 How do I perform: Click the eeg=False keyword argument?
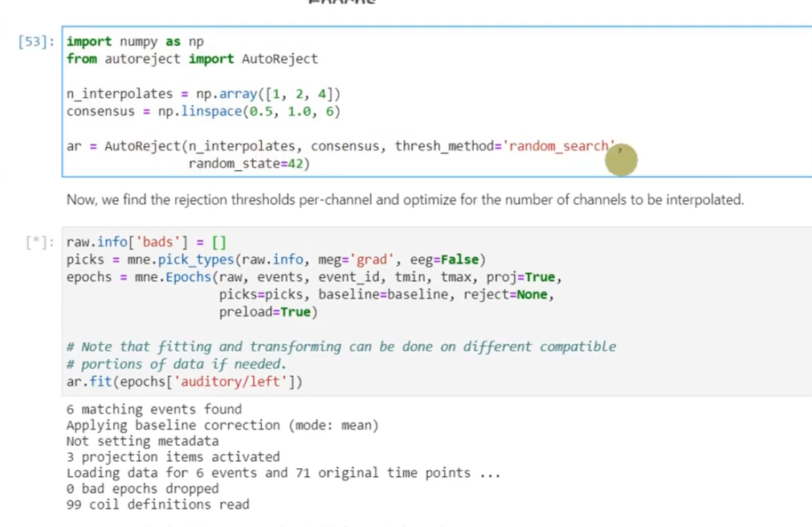[450, 259]
